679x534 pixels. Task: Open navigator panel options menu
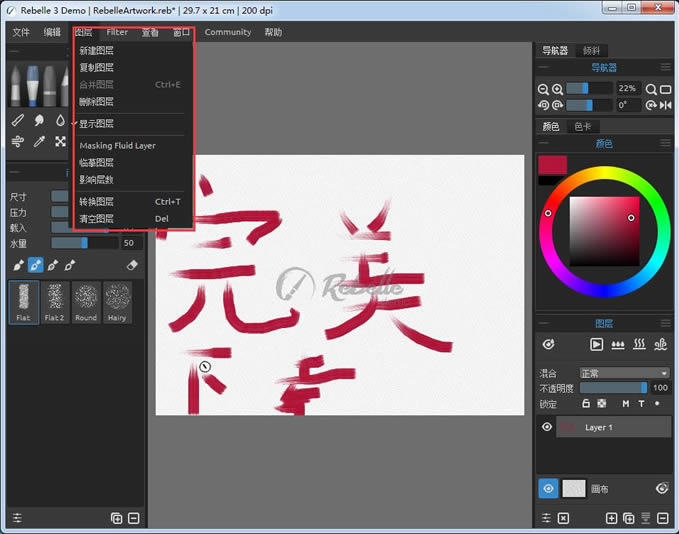(x=666, y=67)
